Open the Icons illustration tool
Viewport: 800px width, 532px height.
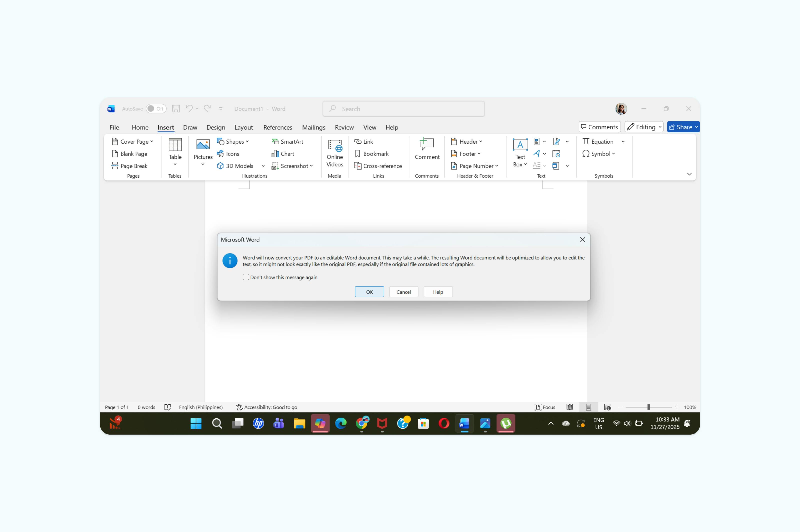point(232,154)
